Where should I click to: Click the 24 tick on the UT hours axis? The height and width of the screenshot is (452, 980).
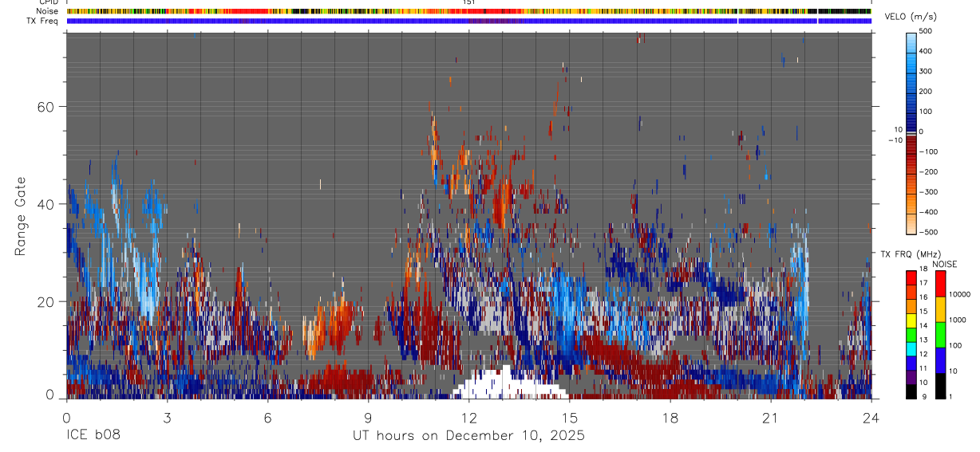[871, 418]
